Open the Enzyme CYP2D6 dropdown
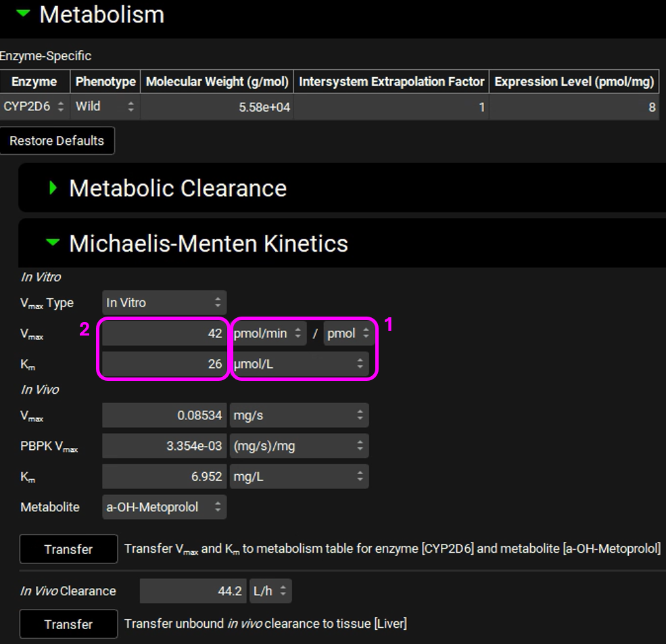Image resolution: width=666 pixels, height=644 pixels. coord(34,107)
